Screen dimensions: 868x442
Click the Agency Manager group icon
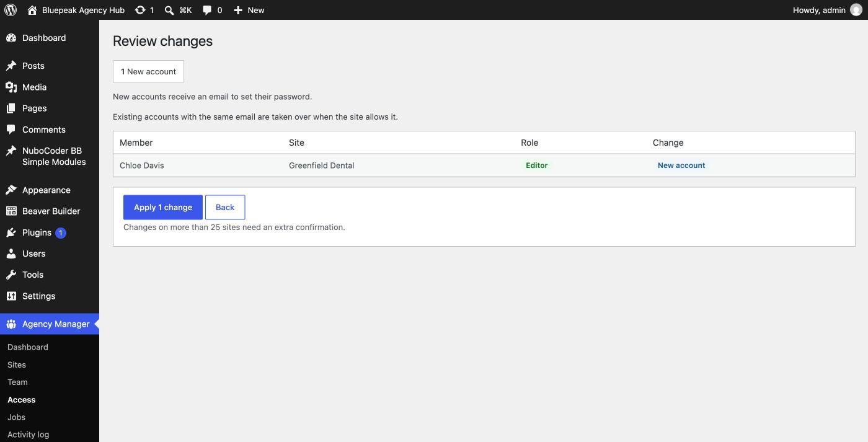point(11,324)
